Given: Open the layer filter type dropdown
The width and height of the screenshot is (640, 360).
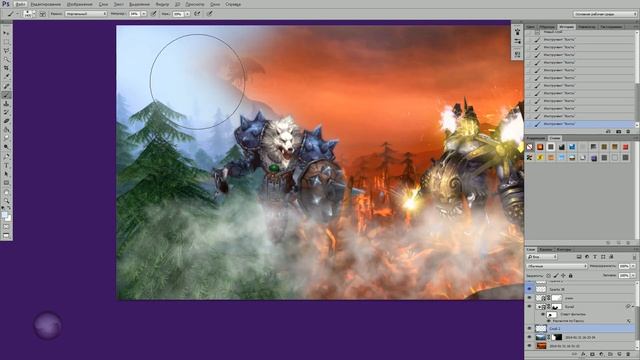Looking at the screenshot, I should (x=542, y=257).
